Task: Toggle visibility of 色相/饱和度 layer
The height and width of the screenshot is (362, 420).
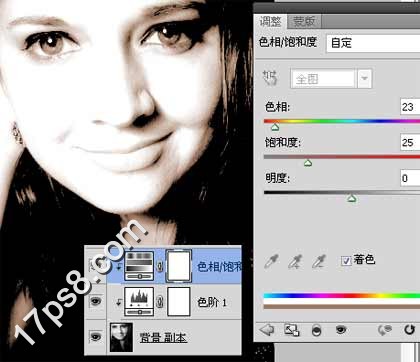Action: 96,265
